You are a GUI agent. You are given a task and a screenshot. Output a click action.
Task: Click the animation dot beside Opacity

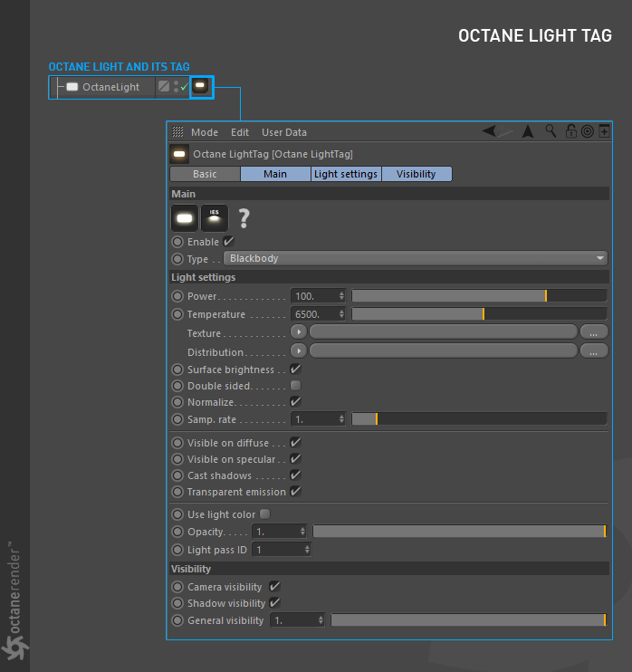pyautogui.click(x=177, y=532)
